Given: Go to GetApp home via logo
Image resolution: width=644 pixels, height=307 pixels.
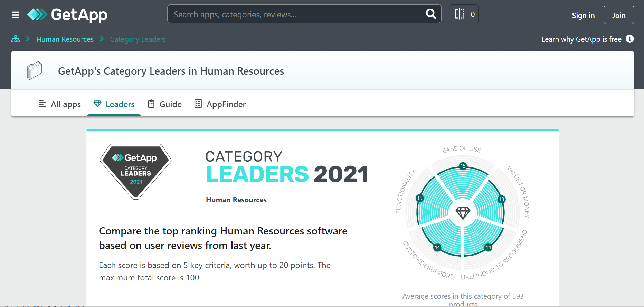Looking at the screenshot, I should [x=67, y=15].
